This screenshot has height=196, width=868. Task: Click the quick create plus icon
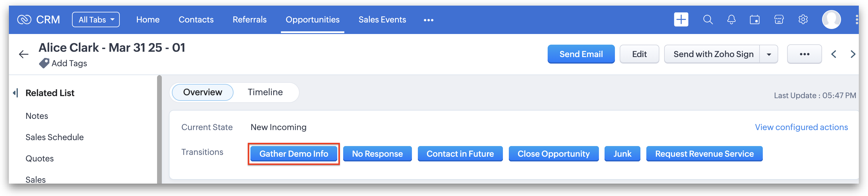681,20
